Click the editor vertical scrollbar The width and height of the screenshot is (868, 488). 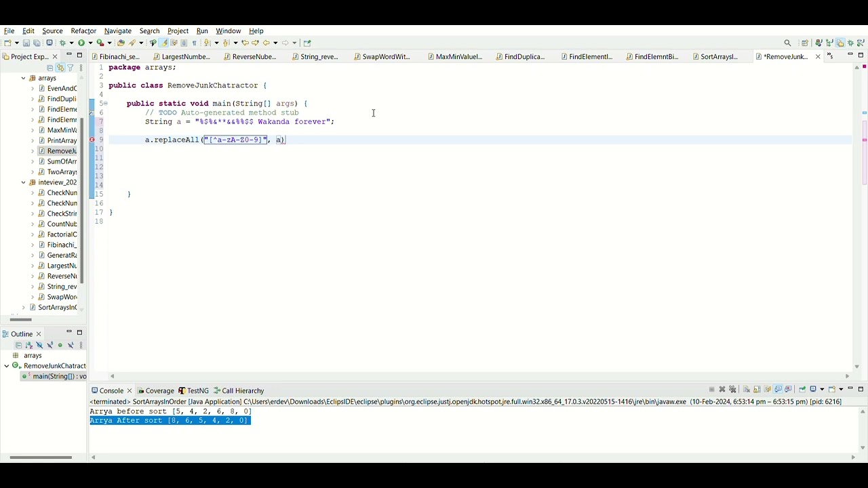pos(857,217)
